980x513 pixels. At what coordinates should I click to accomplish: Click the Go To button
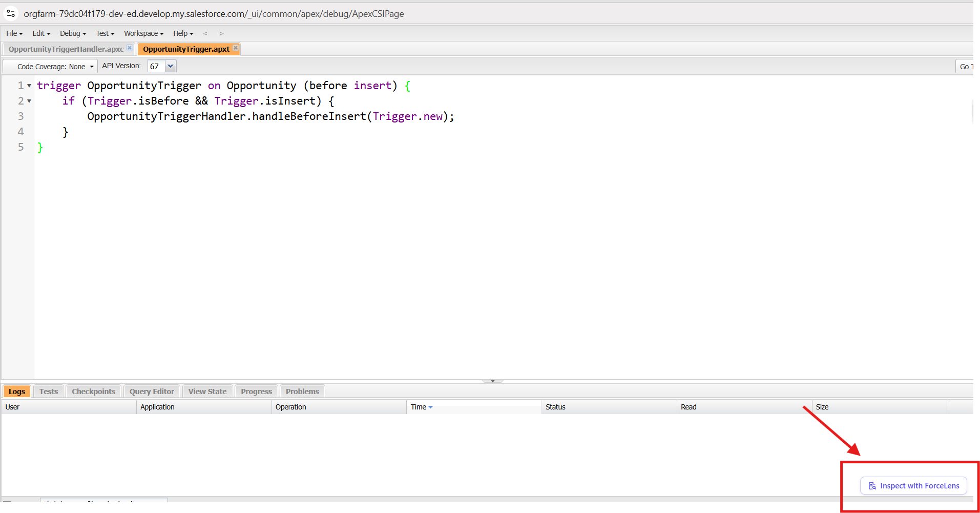click(966, 67)
